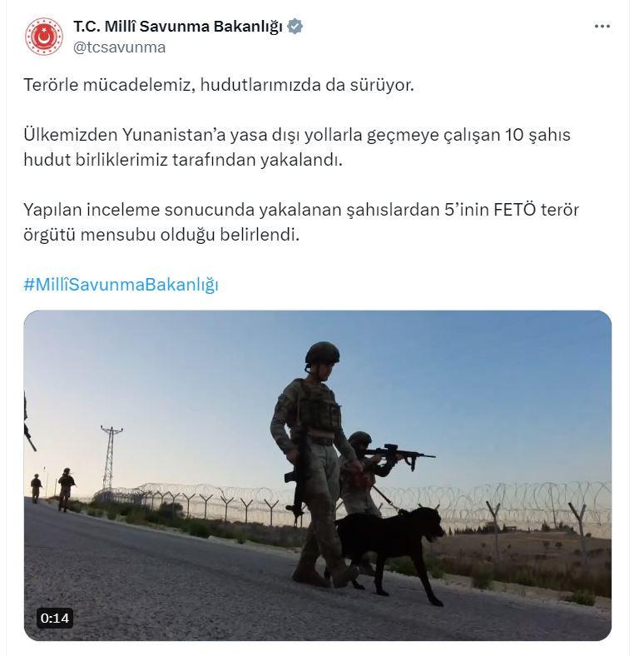Open the three-dot more options menu

pyautogui.click(x=602, y=27)
